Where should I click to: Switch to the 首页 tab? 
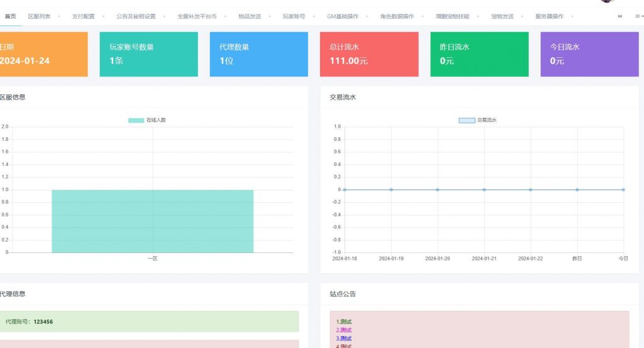(x=10, y=16)
